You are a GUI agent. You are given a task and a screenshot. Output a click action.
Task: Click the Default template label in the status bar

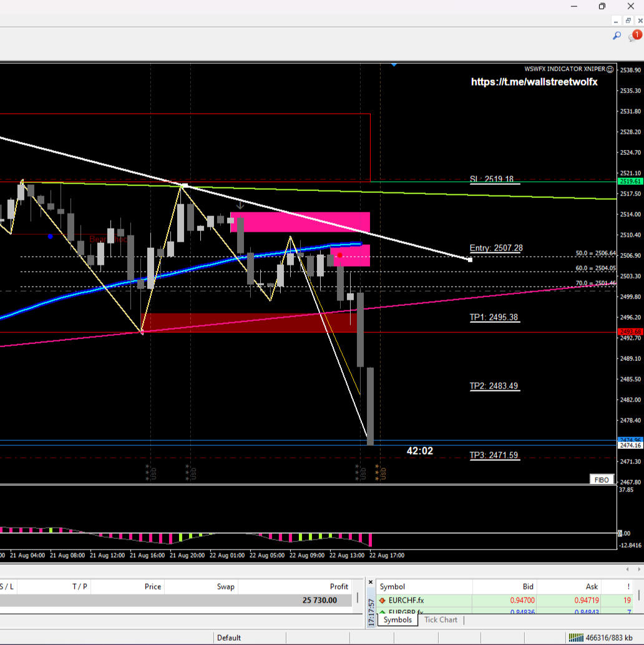point(228,638)
